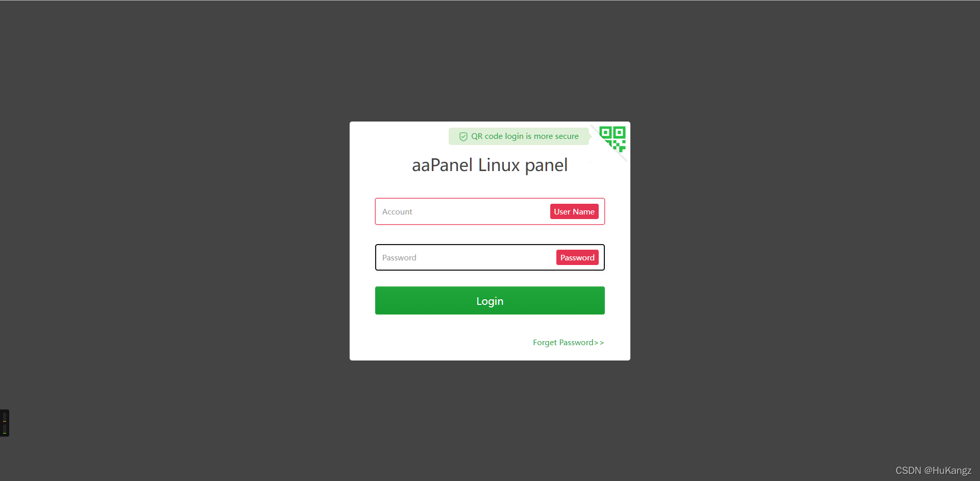Click the word 'aaPanel' in the title
Image resolution: width=980 pixels, height=481 pixels.
click(443, 165)
